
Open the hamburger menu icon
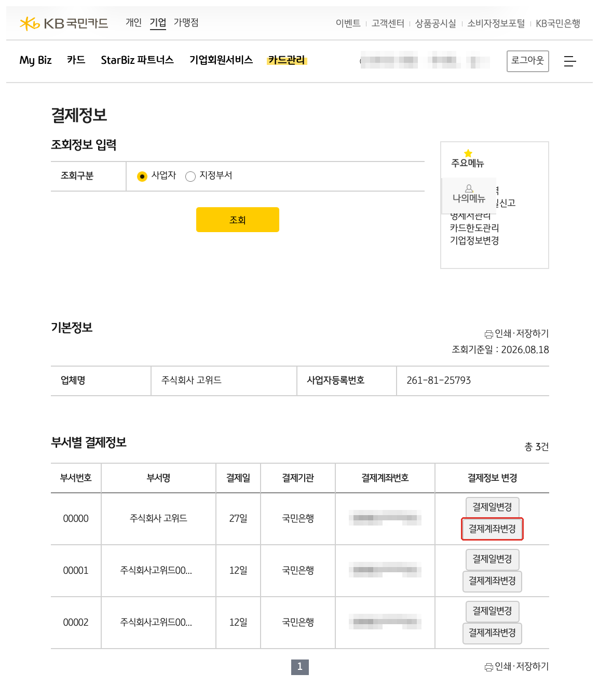click(570, 61)
